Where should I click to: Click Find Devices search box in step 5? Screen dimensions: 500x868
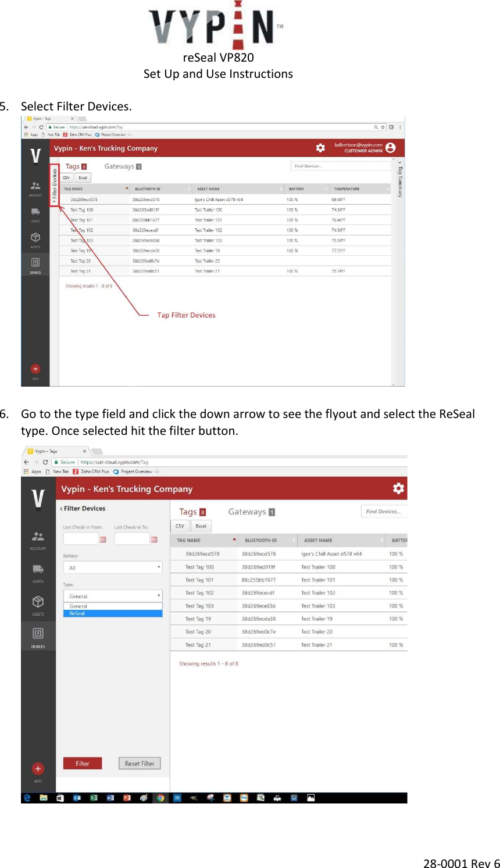[x=341, y=166]
